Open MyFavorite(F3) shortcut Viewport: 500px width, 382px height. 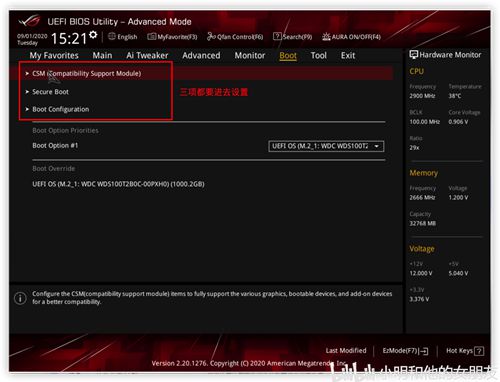pyautogui.click(x=172, y=37)
